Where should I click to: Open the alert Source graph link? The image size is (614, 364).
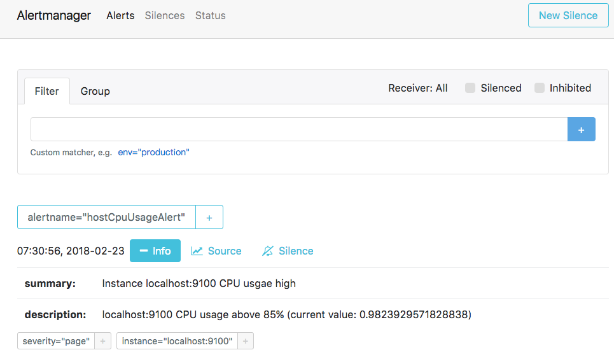coord(216,251)
